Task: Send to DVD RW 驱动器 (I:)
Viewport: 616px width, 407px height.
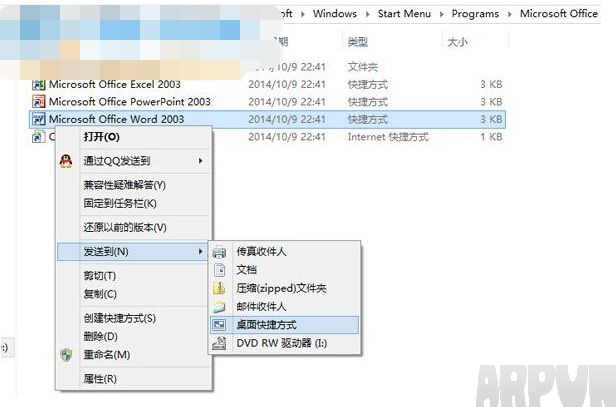Action: point(282,343)
